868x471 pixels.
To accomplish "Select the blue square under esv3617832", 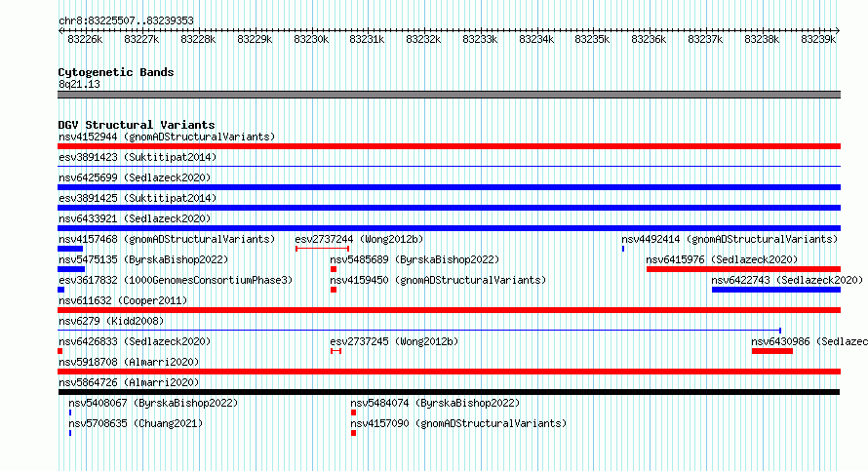I will click(x=60, y=290).
